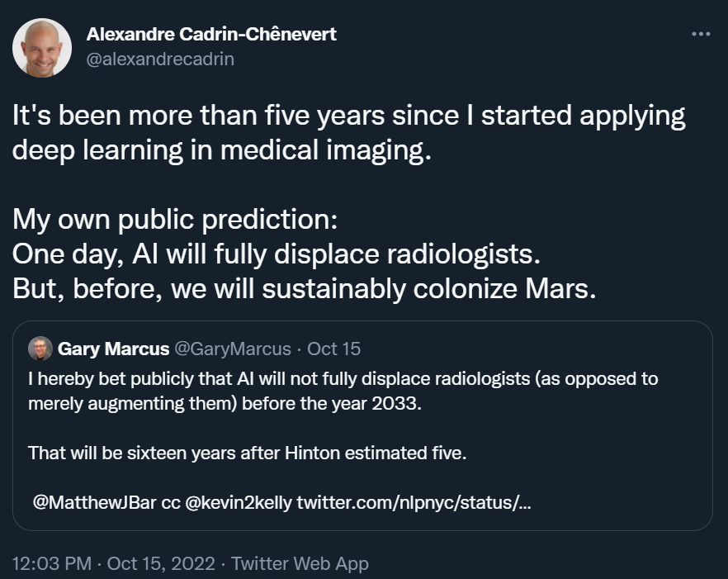Click the Oct 15, 2022 date

click(x=161, y=563)
